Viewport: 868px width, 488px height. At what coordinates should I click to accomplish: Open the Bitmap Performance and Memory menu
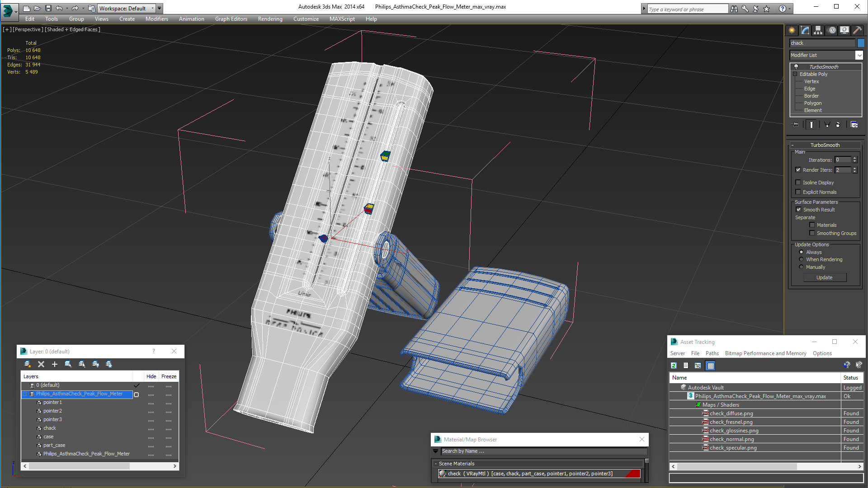(765, 353)
